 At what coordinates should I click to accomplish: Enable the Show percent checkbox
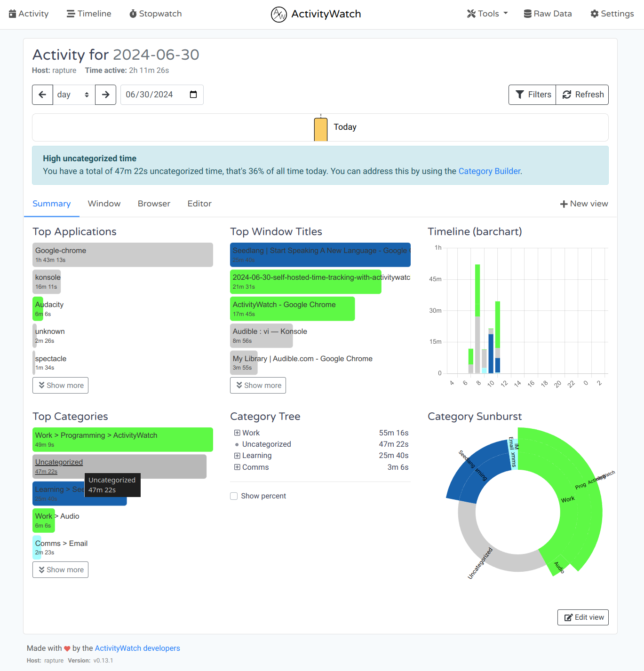234,496
